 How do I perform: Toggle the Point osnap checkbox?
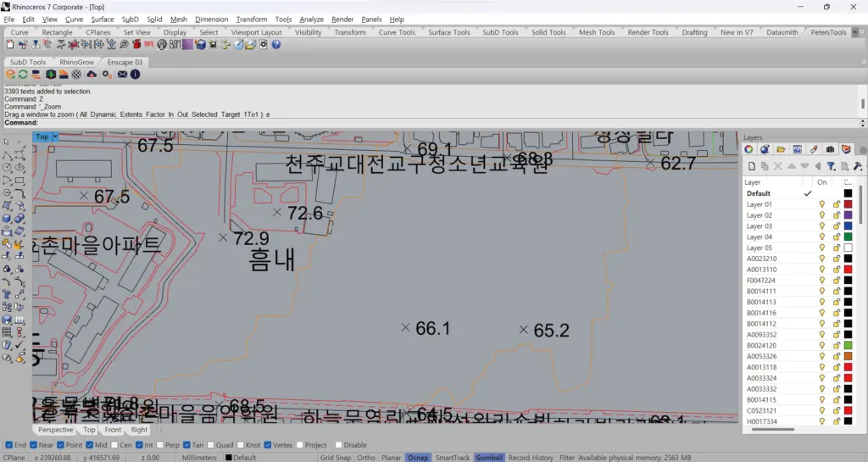[x=61, y=445]
